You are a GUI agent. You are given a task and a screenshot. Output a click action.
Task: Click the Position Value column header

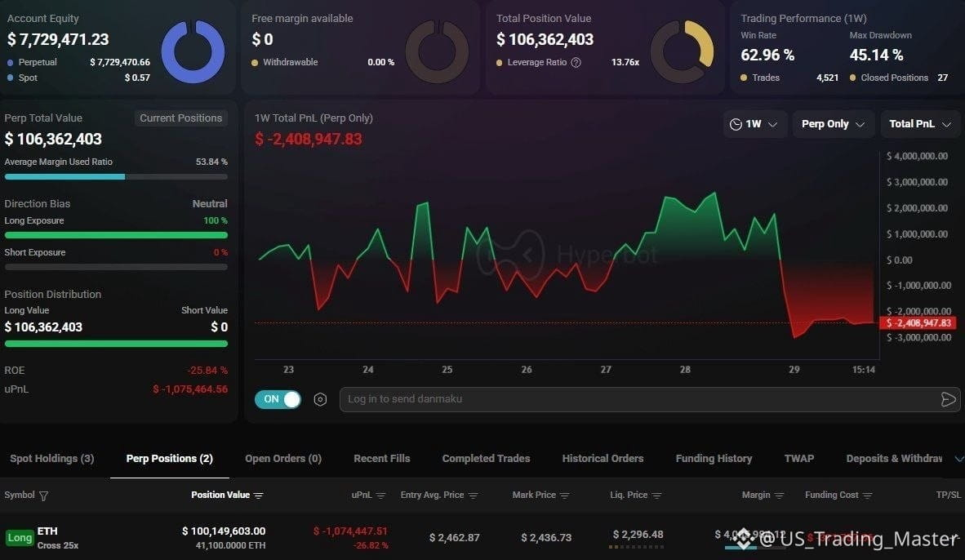pyautogui.click(x=220, y=495)
